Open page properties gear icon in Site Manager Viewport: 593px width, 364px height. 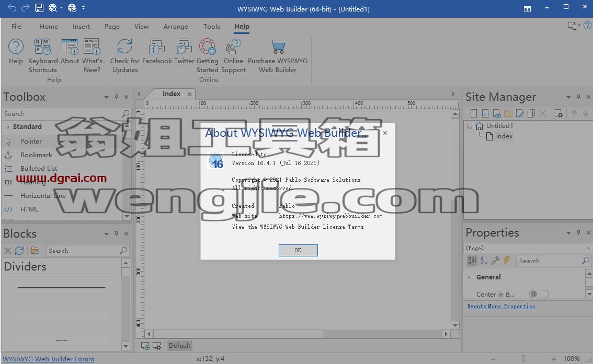tap(558, 113)
